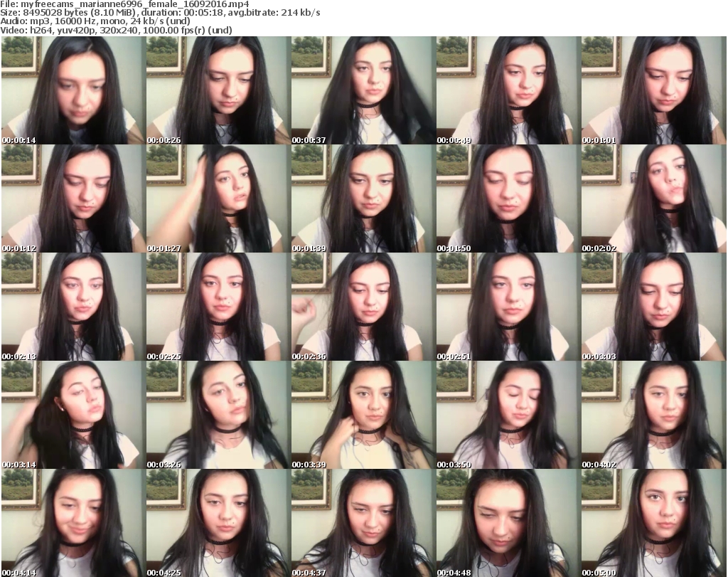Open the thumbnail timestamped 00:02:25
The width and height of the screenshot is (728, 577).
(218, 307)
